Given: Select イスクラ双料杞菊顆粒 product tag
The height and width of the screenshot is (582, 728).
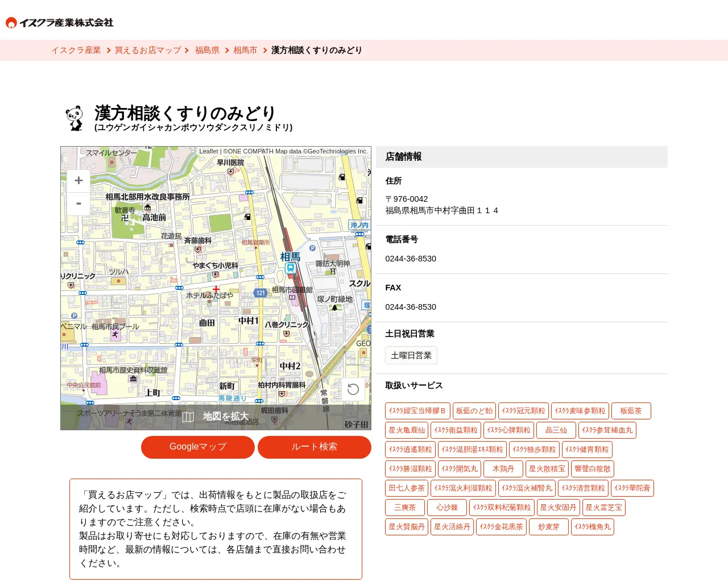Looking at the screenshot, I should tap(502, 508).
